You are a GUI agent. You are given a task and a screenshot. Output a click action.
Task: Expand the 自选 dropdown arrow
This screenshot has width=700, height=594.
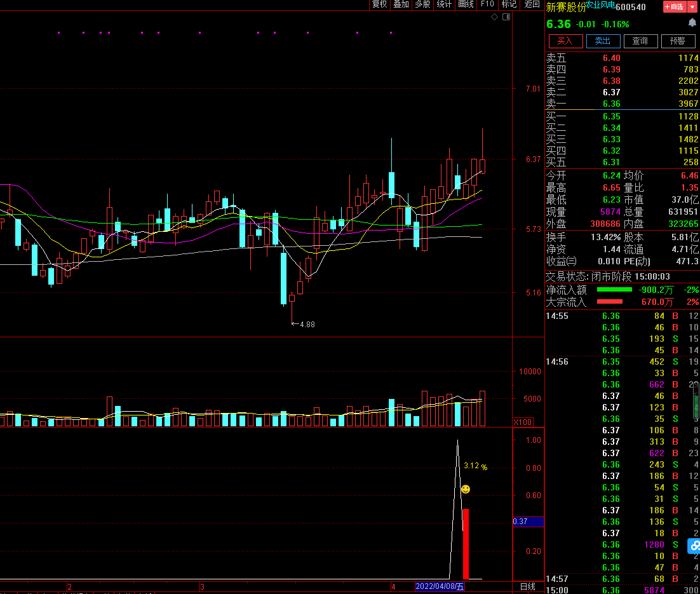(x=692, y=7)
